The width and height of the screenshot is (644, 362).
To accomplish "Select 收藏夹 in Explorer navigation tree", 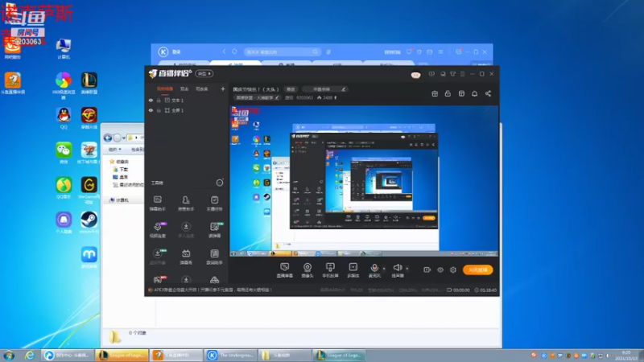I will click(119, 162).
